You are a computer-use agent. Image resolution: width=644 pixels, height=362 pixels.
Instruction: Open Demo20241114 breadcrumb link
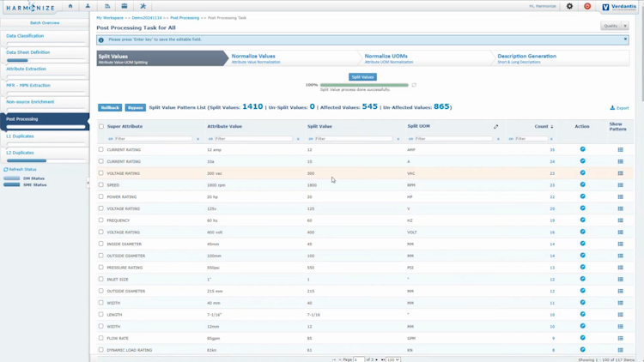147,18
